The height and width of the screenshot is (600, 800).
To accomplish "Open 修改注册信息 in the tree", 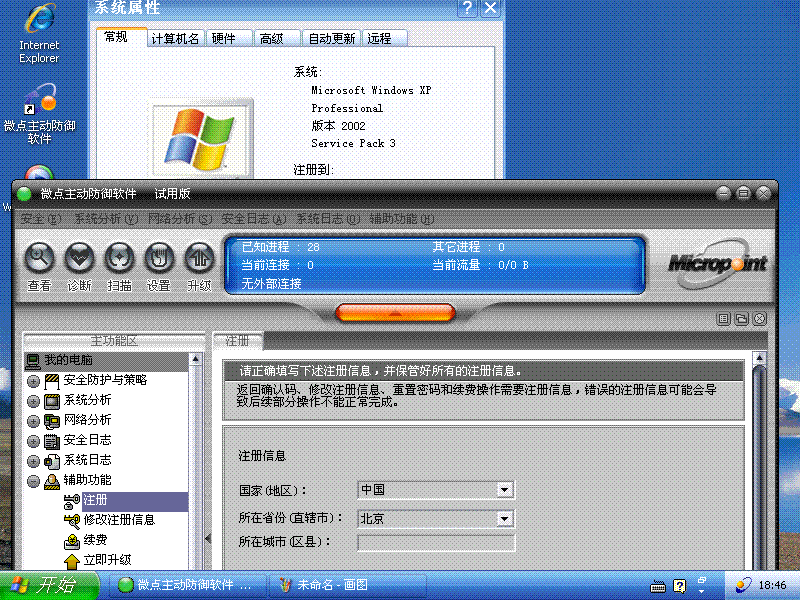I will coord(119,520).
